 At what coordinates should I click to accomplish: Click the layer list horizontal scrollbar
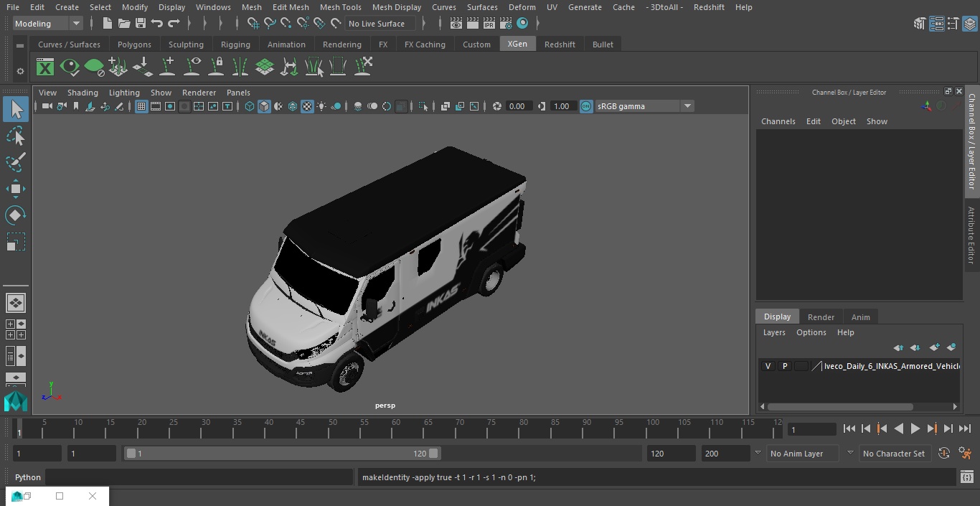click(x=840, y=406)
